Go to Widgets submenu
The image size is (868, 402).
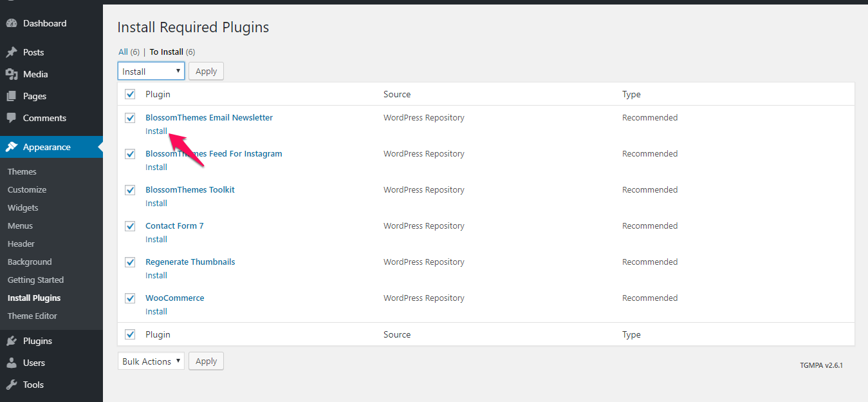click(23, 207)
